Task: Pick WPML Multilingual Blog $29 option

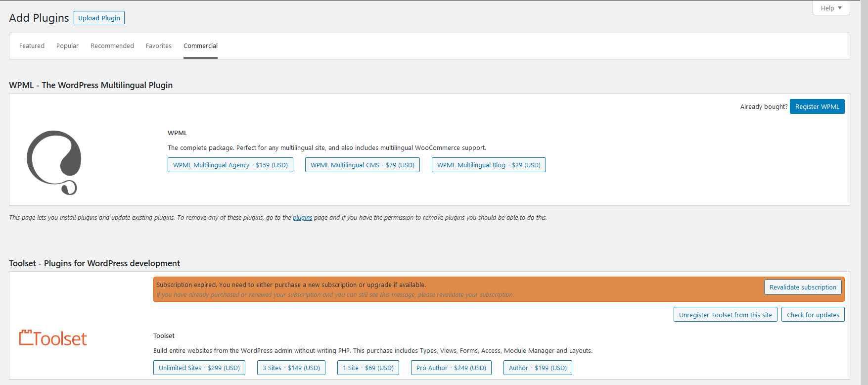Action: 489,165
